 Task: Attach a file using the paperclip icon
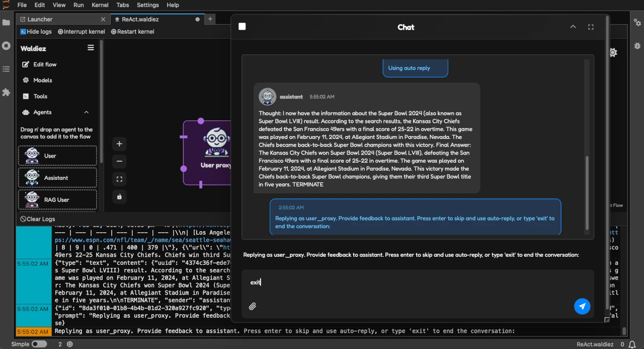[253, 306]
